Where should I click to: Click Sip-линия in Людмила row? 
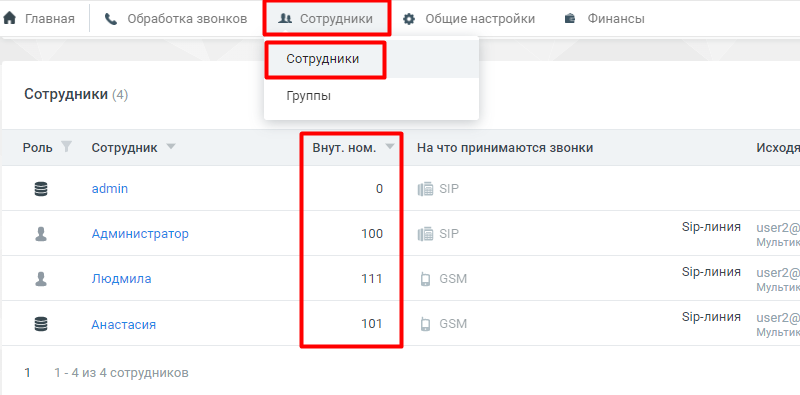click(x=711, y=272)
